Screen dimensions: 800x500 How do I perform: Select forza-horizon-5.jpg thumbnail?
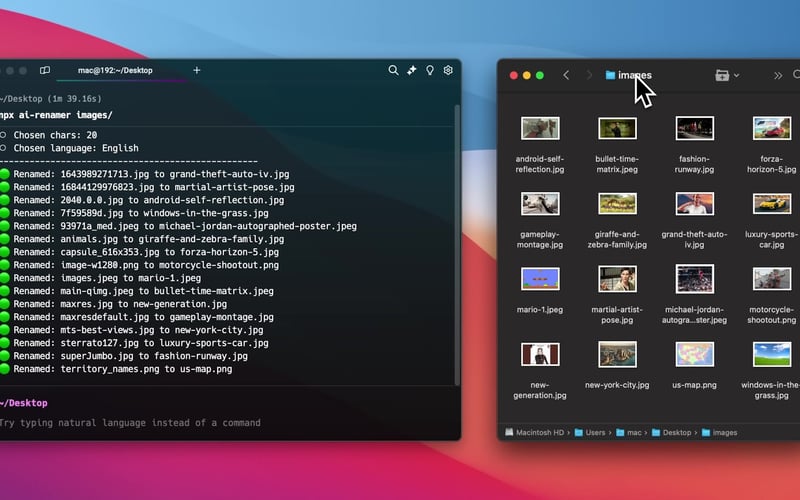771,129
